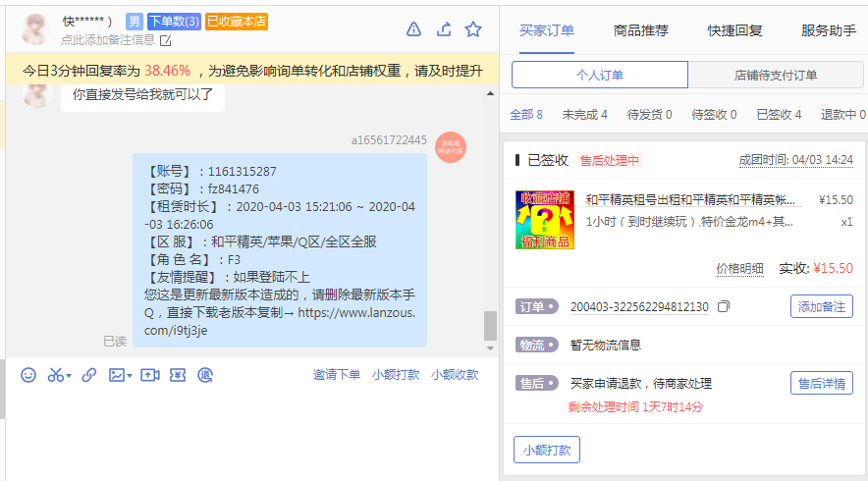Click 38.46% reply rate value

pos(167,71)
